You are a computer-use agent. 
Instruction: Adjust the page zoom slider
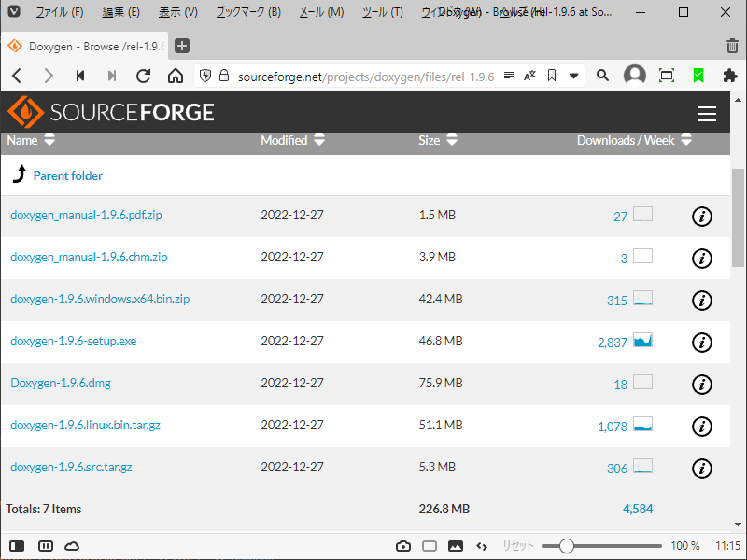click(x=601, y=546)
